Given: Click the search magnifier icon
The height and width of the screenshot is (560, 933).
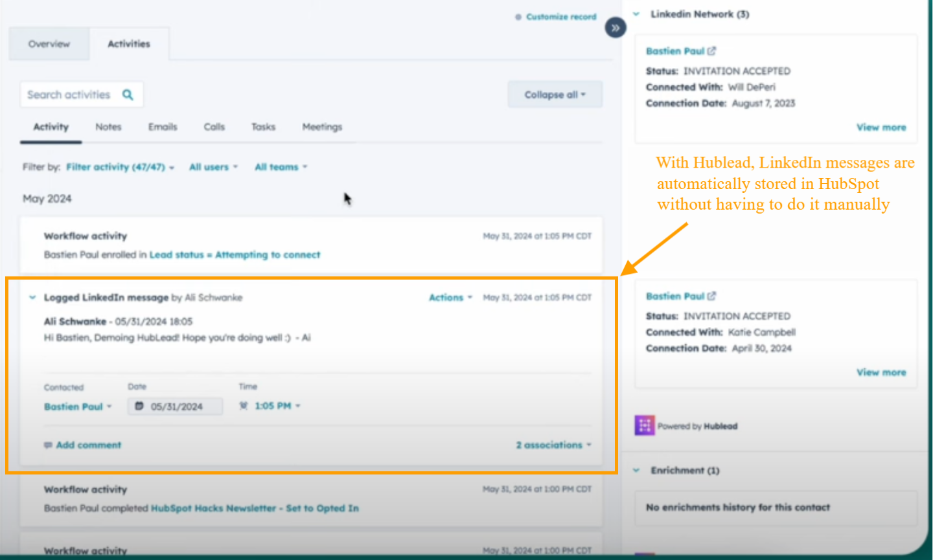Looking at the screenshot, I should point(128,95).
